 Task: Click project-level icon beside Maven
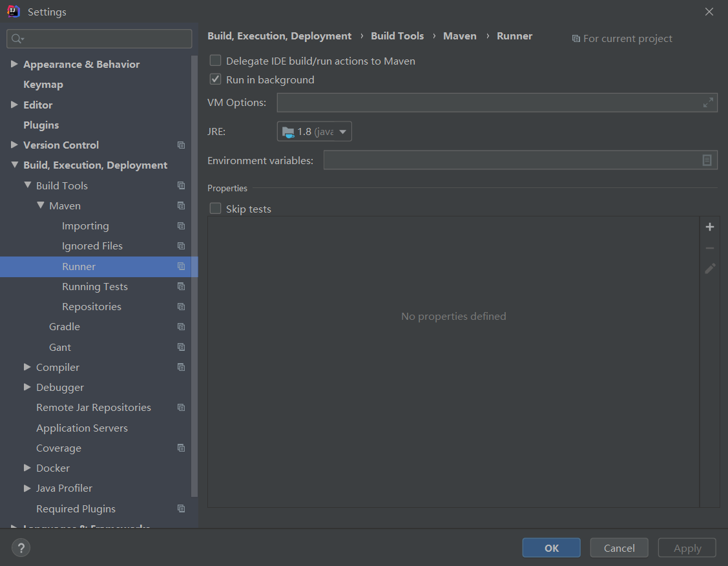point(181,205)
